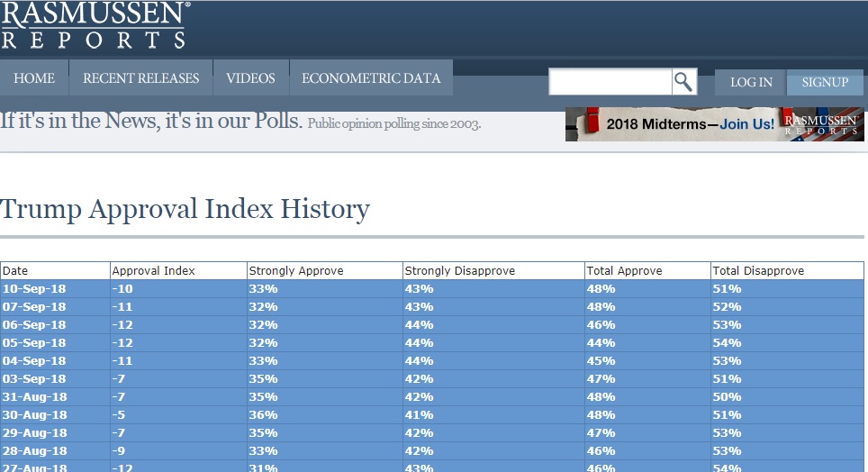Screen dimensions: 868x472
Task: Click the Total Disapprove column header
Action: click(x=758, y=270)
